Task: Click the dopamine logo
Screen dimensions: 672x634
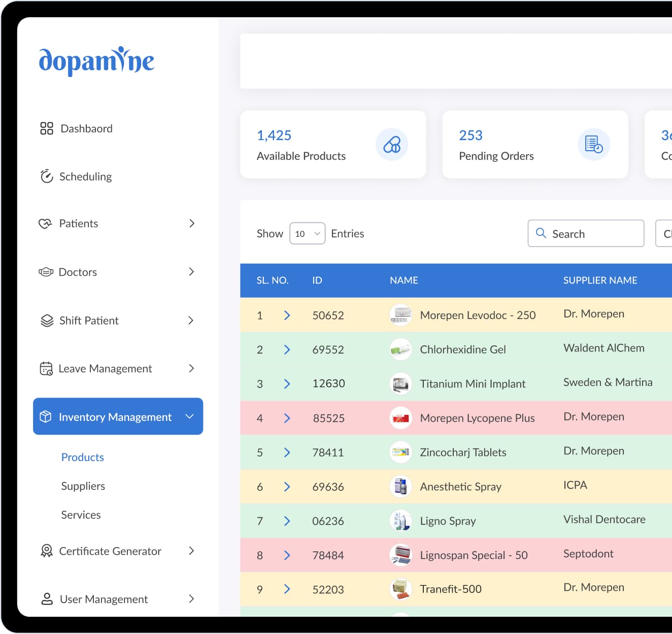Action: tap(96, 61)
